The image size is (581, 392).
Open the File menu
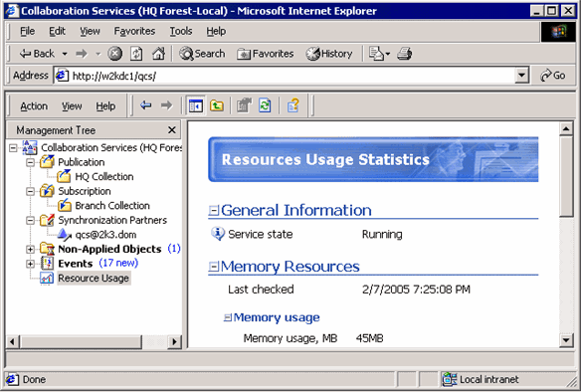pos(28,31)
